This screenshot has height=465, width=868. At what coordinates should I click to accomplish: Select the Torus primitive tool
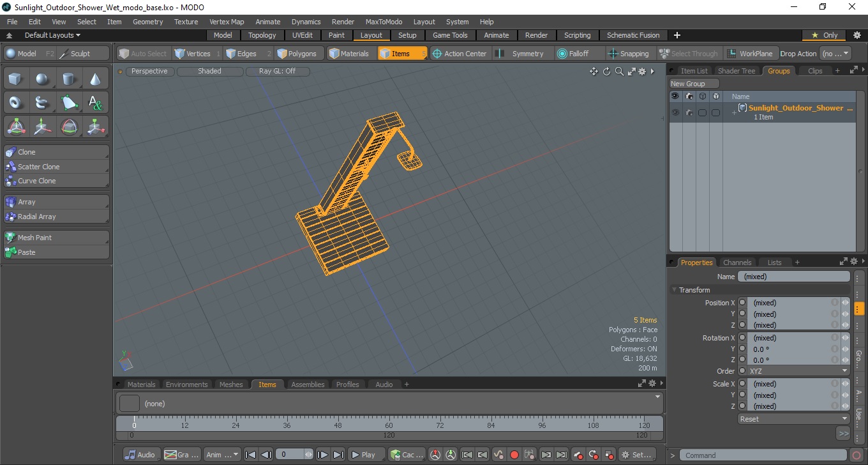point(16,103)
